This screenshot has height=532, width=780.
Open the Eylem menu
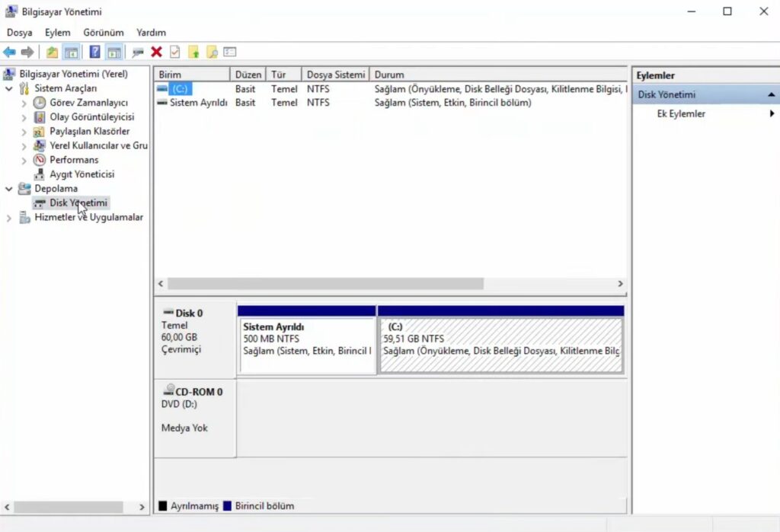coord(57,33)
